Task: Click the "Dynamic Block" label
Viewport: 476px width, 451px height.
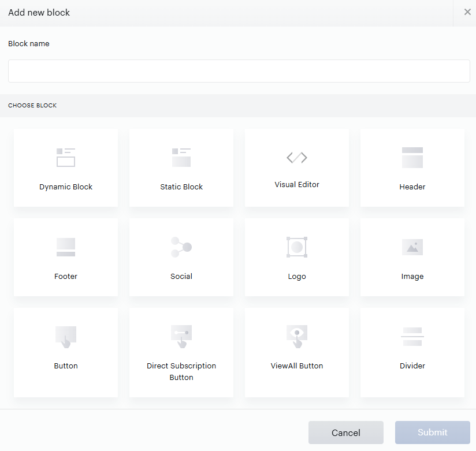Action: pos(66,187)
